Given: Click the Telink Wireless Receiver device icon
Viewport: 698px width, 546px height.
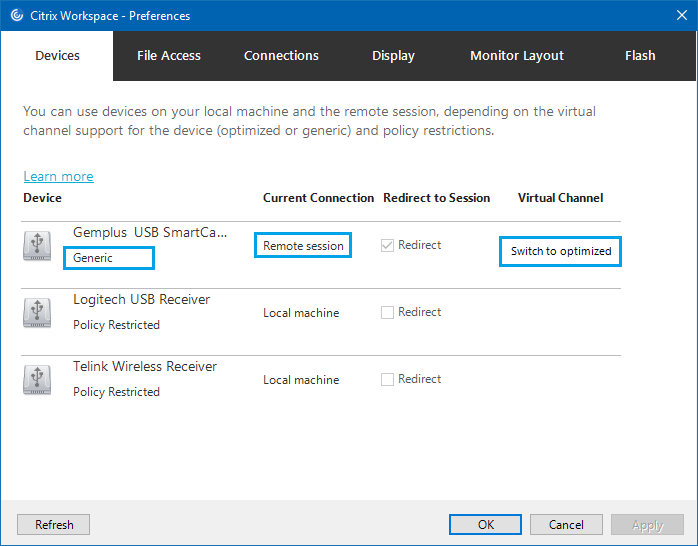Looking at the screenshot, I should 37,380.
